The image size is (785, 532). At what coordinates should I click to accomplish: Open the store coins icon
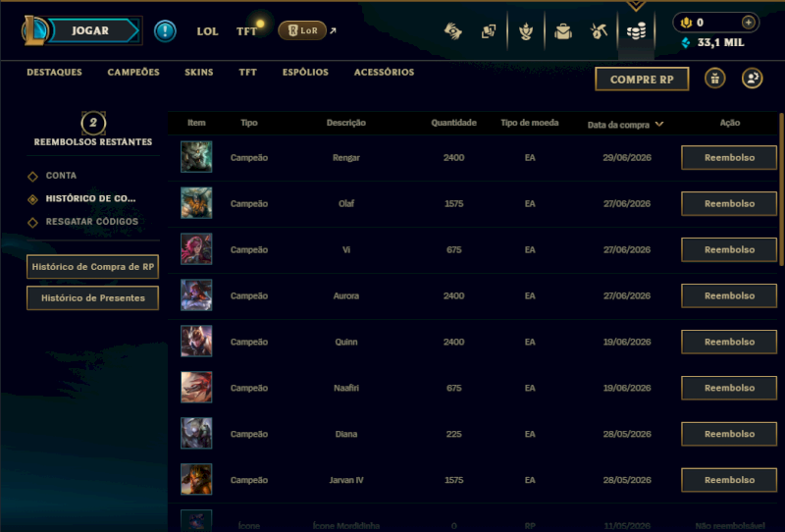click(636, 31)
